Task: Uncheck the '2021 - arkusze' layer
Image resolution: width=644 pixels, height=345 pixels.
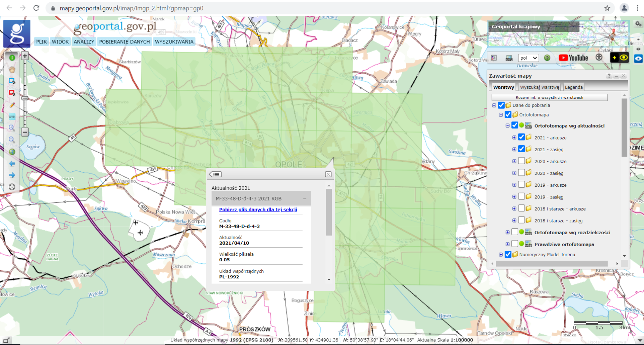Action: [x=521, y=137]
